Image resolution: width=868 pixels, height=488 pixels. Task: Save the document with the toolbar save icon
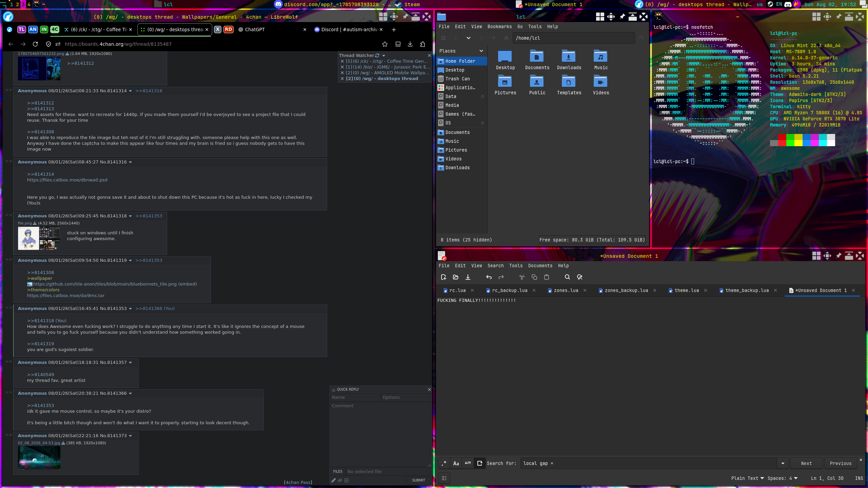(x=468, y=277)
